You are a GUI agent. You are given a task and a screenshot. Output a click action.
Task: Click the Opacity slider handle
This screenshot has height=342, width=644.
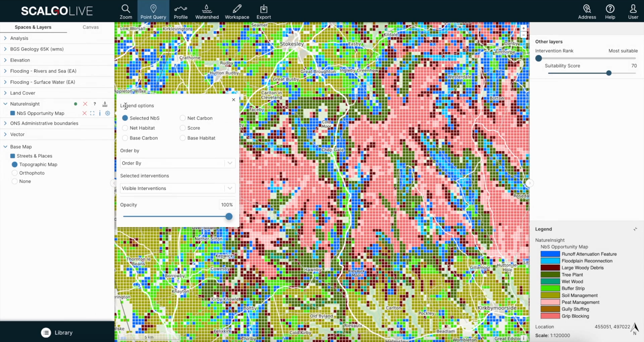tap(229, 216)
